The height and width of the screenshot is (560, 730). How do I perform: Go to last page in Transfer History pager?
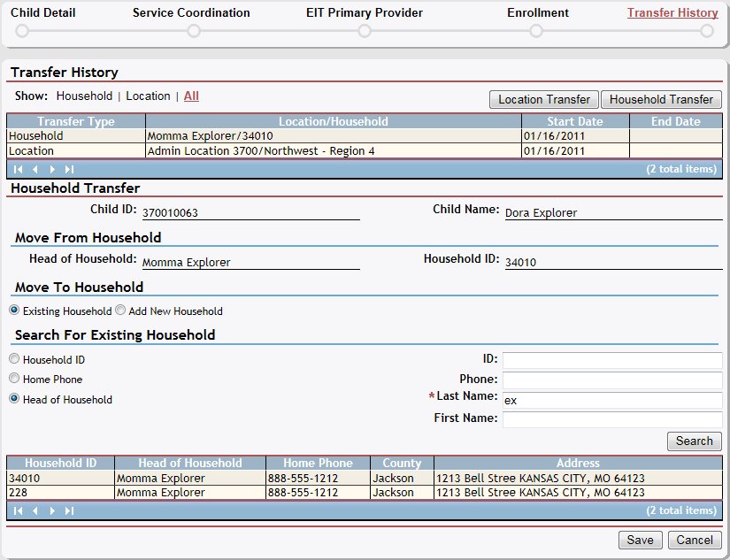point(69,169)
